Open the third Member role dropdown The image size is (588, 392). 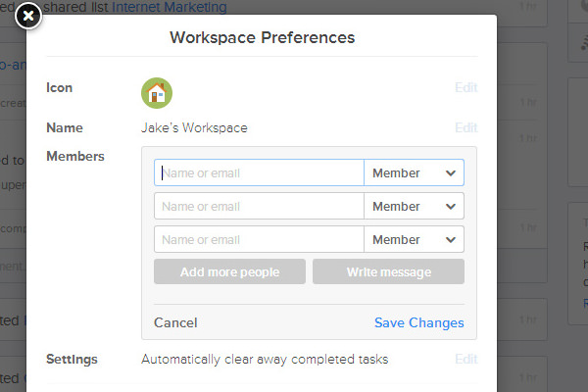pyautogui.click(x=414, y=239)
